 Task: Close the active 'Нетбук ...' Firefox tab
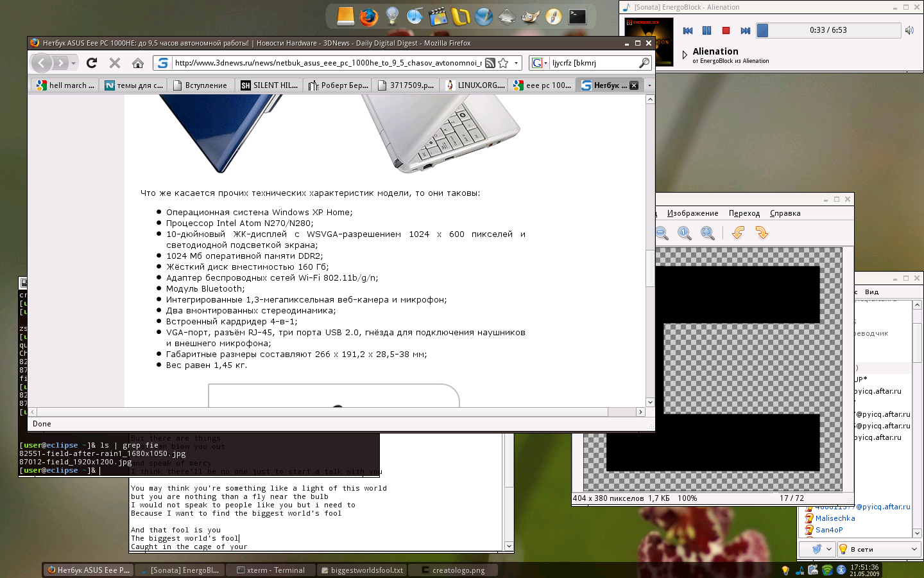tap(634, 85)
